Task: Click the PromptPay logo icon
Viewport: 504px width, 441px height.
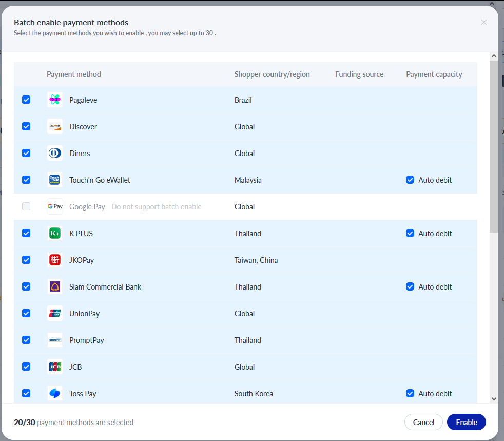Action: (x=55, y=340)
